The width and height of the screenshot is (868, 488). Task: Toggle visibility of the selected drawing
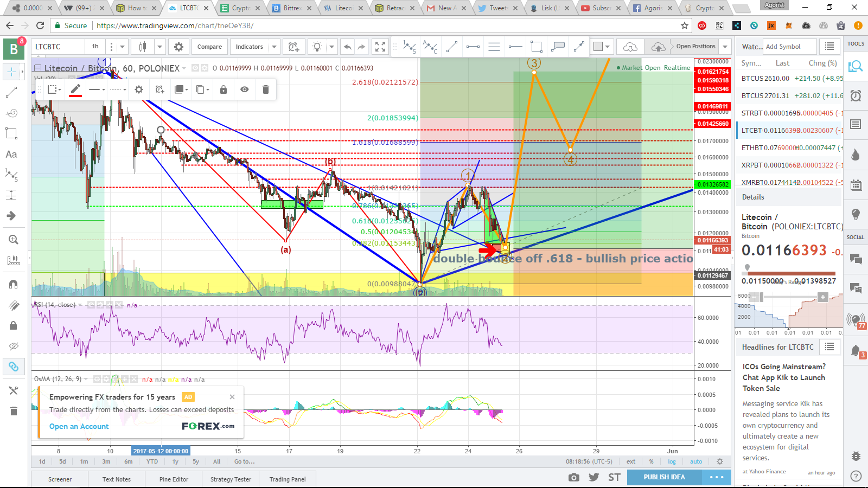pyautogui.click(x=245, y=89)
